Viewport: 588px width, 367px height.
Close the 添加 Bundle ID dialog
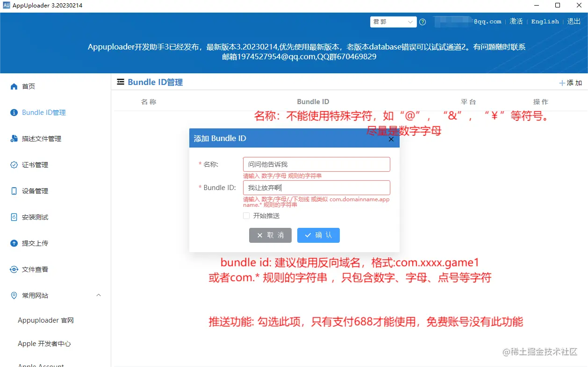(391, 139)
